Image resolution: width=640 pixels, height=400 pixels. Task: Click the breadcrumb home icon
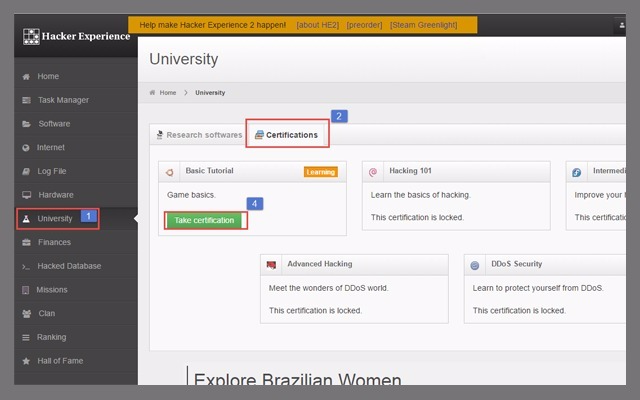(152, 93)
